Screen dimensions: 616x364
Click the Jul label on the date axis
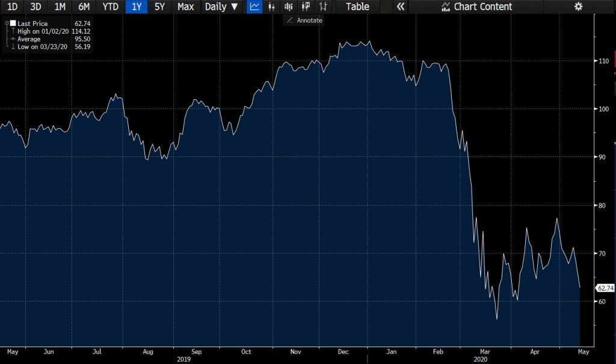pyautogui.click(x=97, y=351)
